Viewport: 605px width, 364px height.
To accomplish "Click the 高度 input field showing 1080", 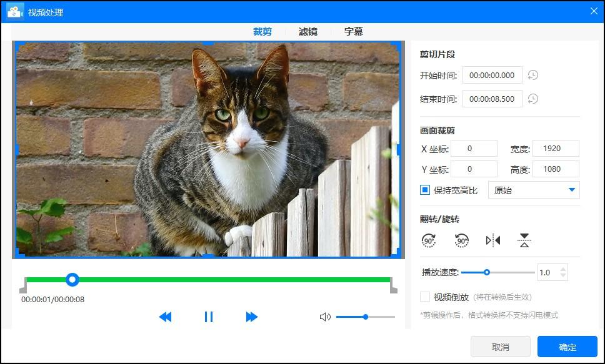I will tap(556, 169).
